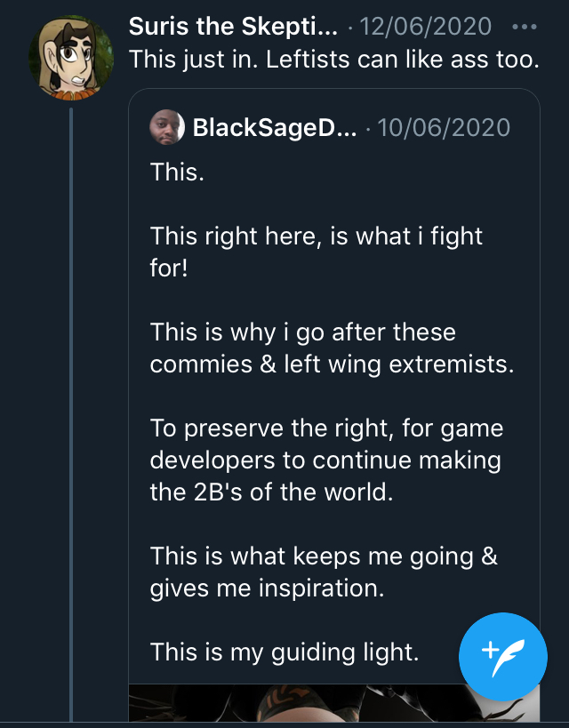Click the 12/06/2020 tweet timestamp
This screenshot has height=728, width=569.
426,27
